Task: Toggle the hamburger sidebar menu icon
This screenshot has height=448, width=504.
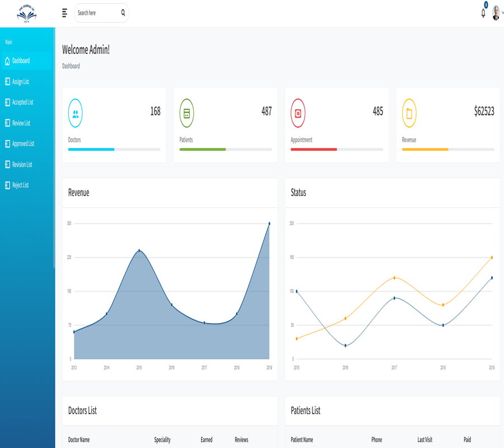Action: coord(64,13)
